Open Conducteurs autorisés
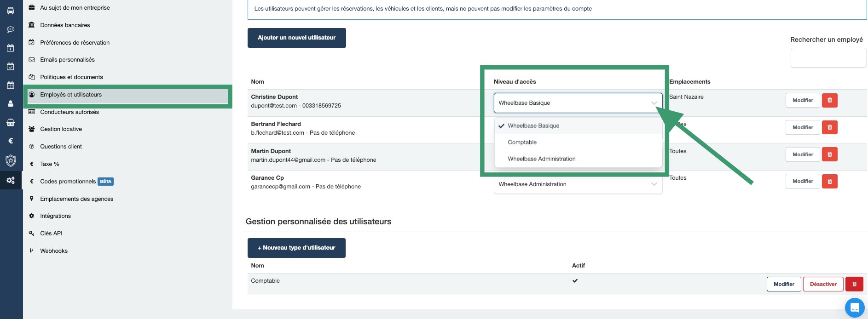Viewport: 868px width, 319px height. [69, 112]
